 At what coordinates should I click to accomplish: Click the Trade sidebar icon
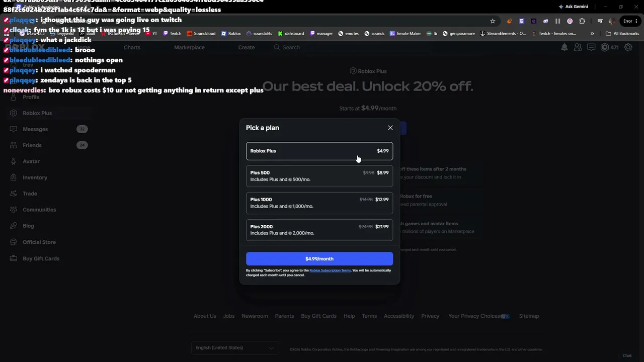click(13, 194)
